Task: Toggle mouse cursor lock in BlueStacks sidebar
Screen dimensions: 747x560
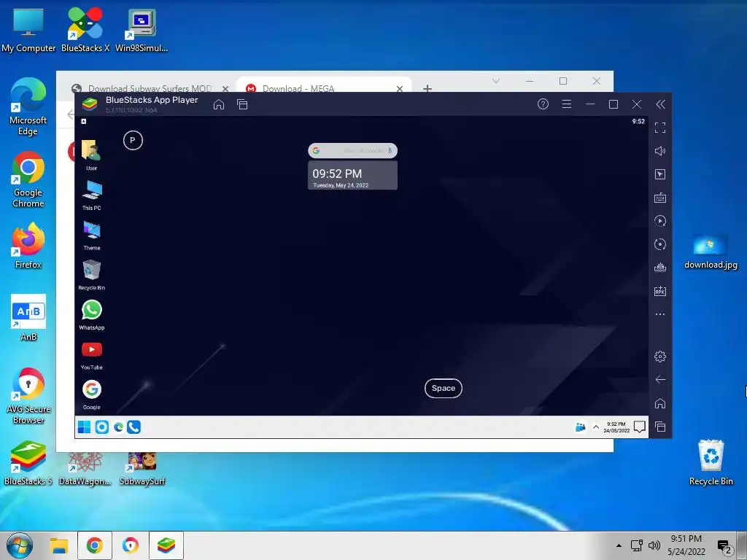Action: tap(659, 174)
